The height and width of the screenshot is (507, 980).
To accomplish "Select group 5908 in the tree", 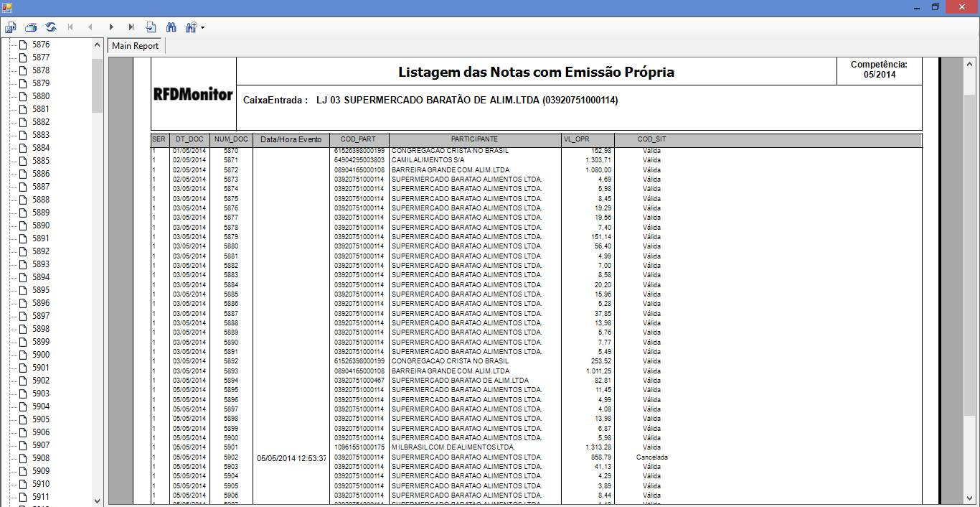I will [41, 458].
